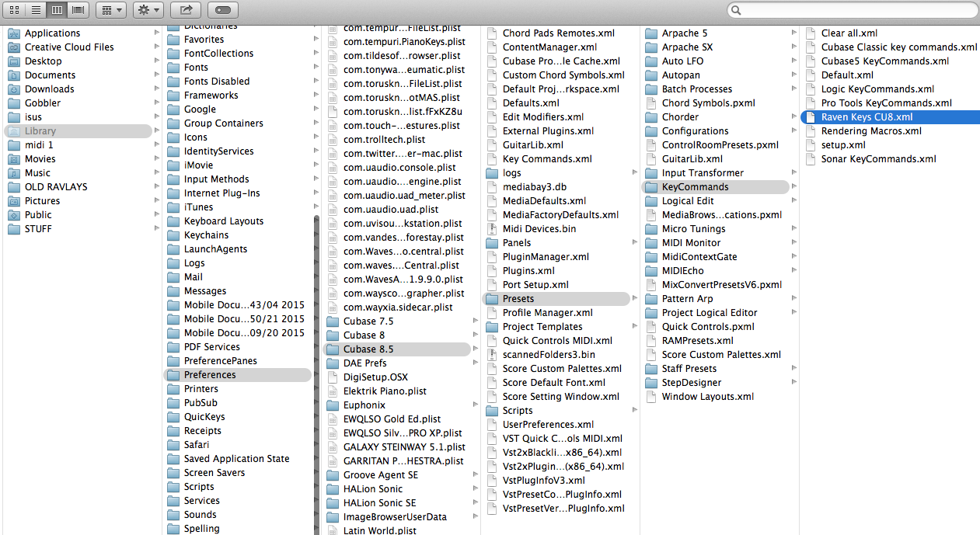Click the Share button in toolbar

[186, 10]
